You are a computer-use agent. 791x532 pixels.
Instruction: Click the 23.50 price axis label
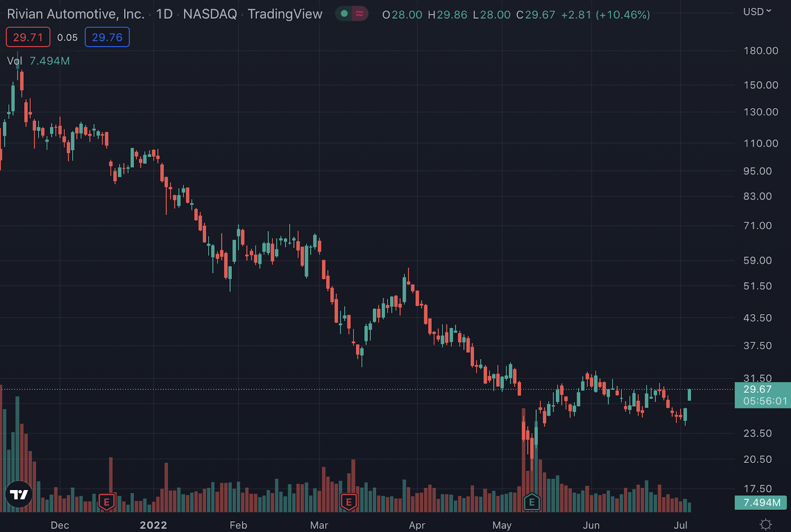tap(757, 433)
